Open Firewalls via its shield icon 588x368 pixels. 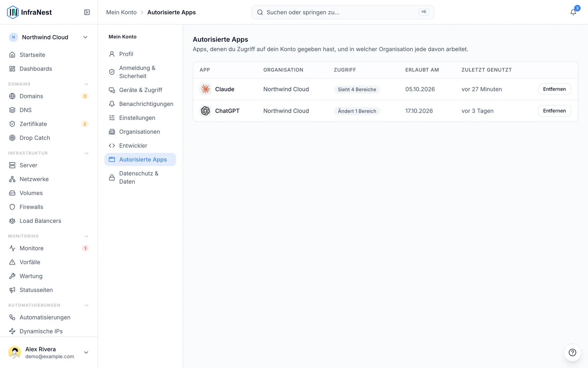pos(12,207)
